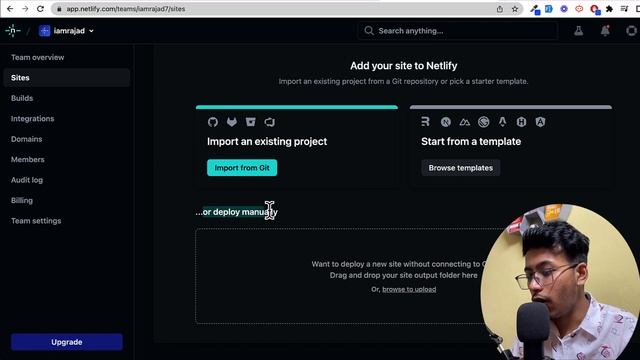Screen dimensions: 640x360
Task: Click Import from Git button
Action: [x=242, y=168]
